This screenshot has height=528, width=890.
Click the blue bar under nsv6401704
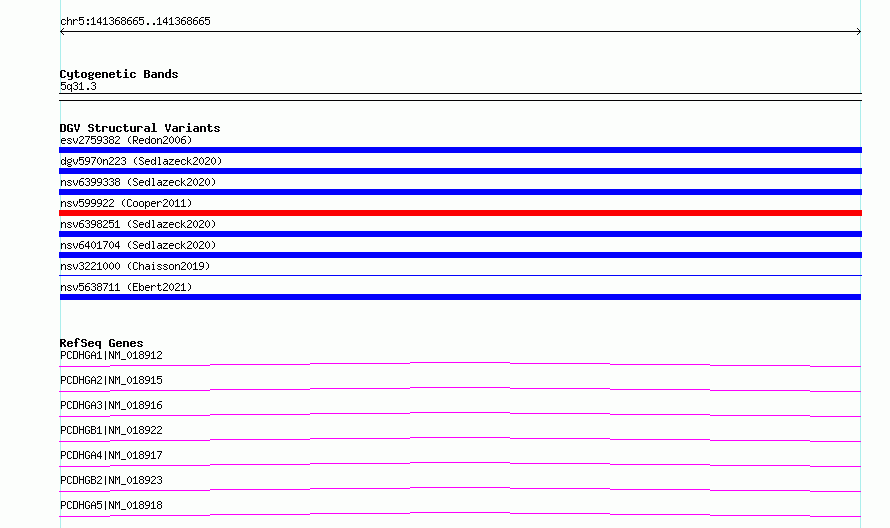pyautogui.click(x=460, y=255)
